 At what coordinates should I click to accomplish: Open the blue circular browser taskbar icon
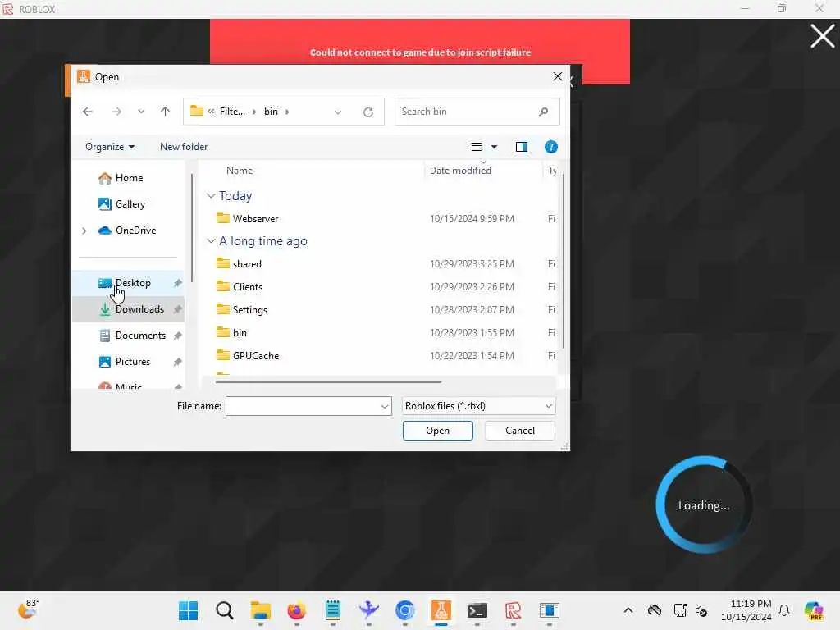click(405, 610)
